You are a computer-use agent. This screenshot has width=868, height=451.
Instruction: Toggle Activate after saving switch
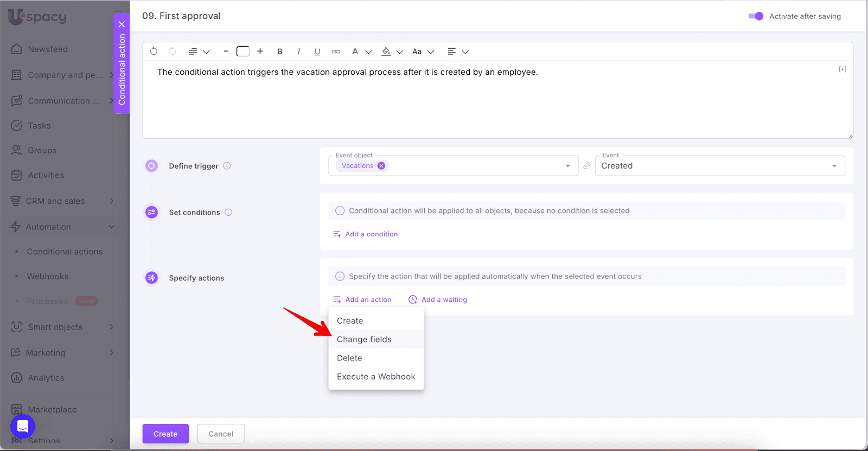click(x=756, y=16)
